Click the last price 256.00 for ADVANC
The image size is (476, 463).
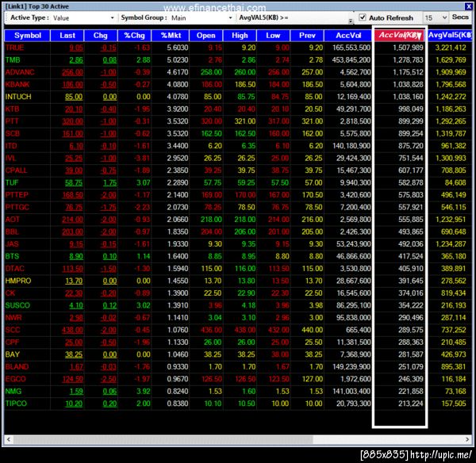[72, 72]
